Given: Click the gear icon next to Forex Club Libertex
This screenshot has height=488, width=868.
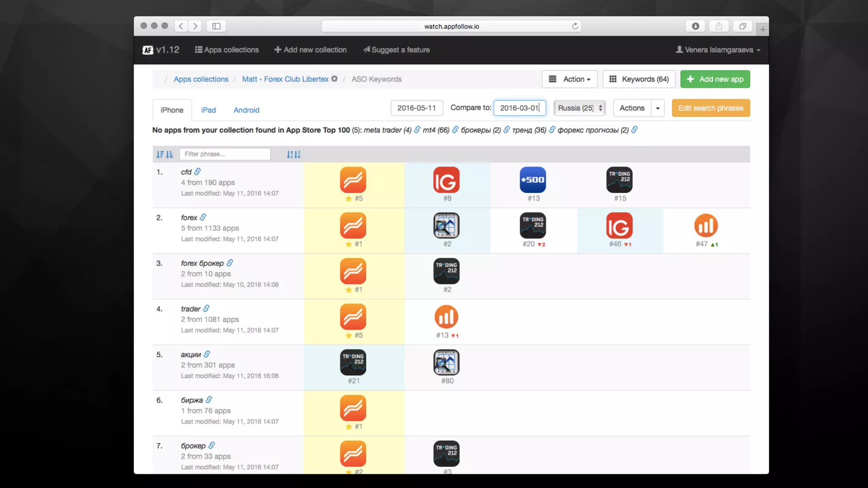Looking at the screenshot, I should tap(334, 79).
